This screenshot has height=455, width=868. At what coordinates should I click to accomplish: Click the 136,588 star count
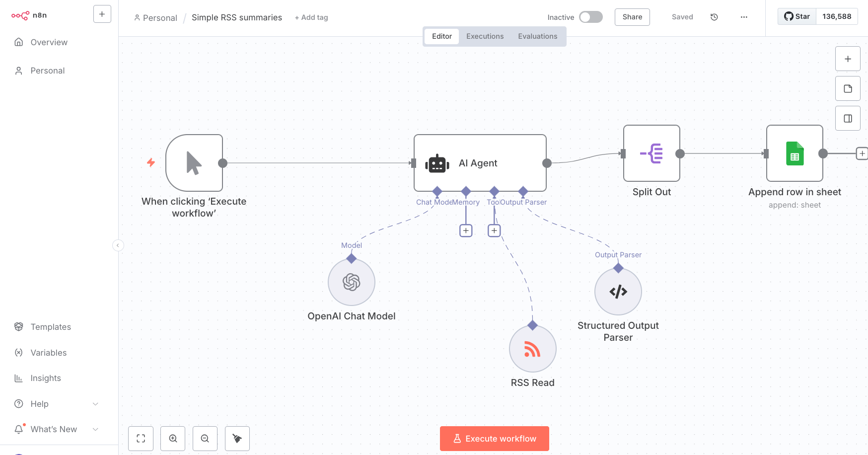pos(837,16)
